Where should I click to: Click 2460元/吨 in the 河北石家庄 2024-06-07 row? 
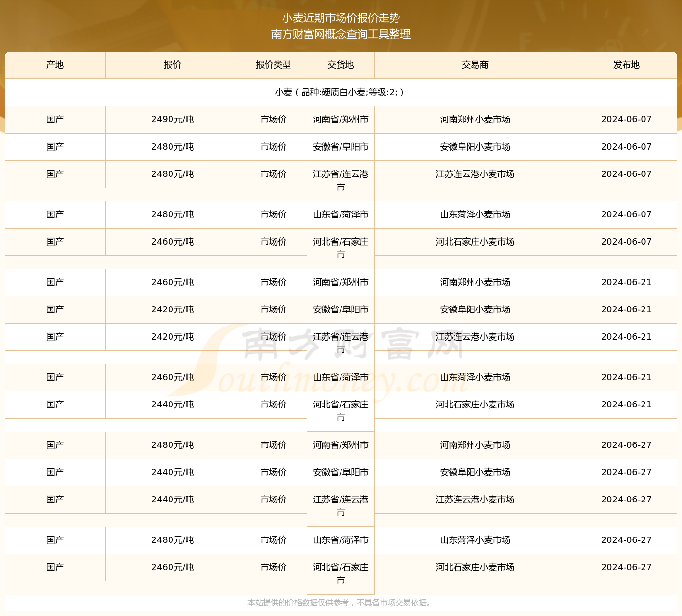tap(172, 242)
